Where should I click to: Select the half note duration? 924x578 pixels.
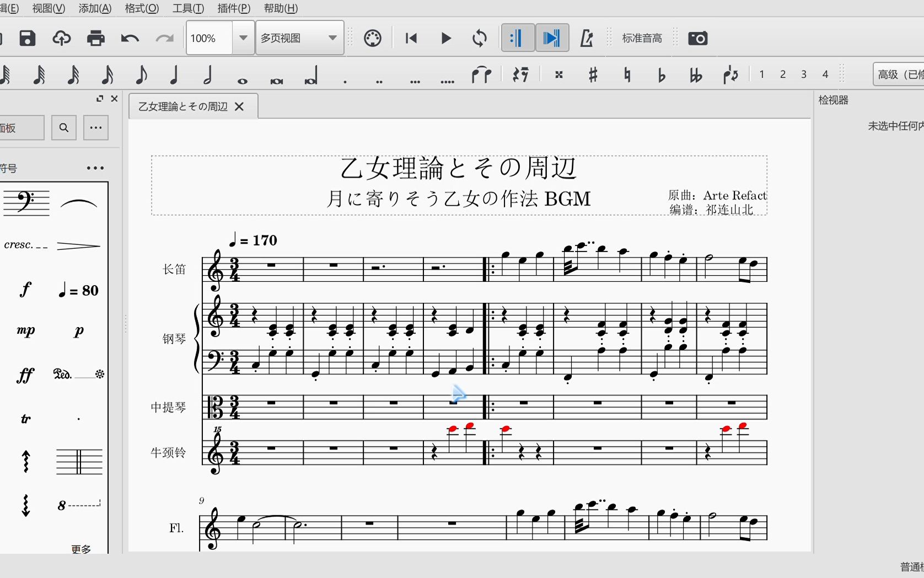[x=208, y=74]
